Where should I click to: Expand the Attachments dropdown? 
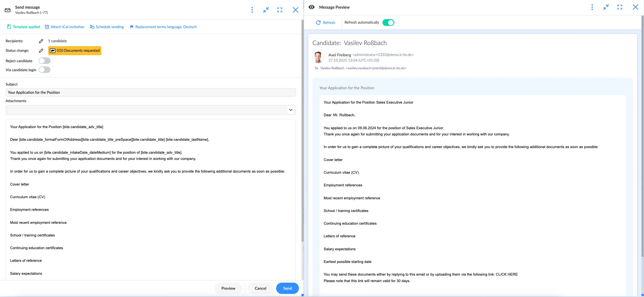point(290,110)
